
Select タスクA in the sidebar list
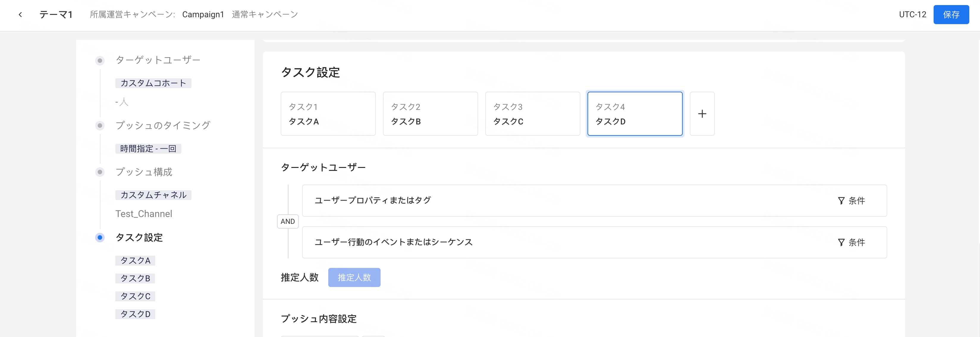pos(136,260)
